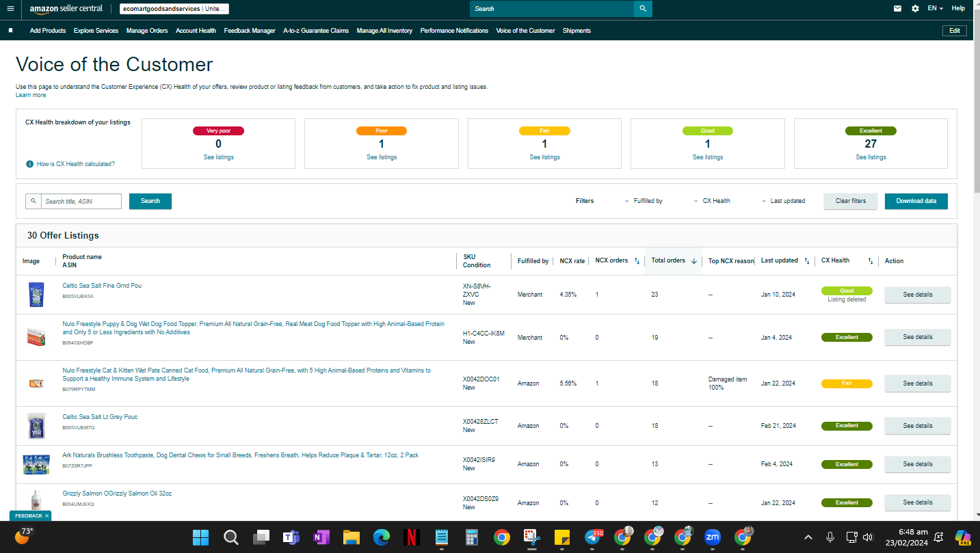The width and height of the screenshot is (980, 553).
Task: Open the Help link in the top bar
Action: click(958, 9)
